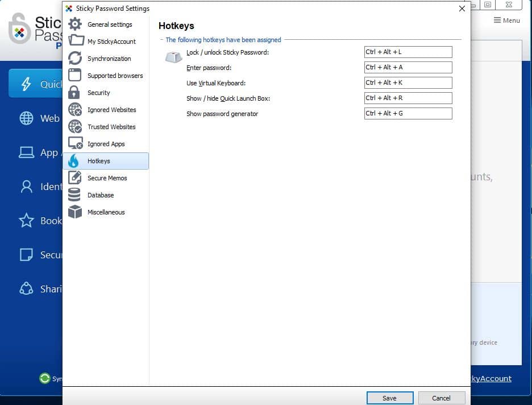Viewport: 532px width, 405px height.
Task: Click the 'Show password generator' label
Action: [222, 114]
